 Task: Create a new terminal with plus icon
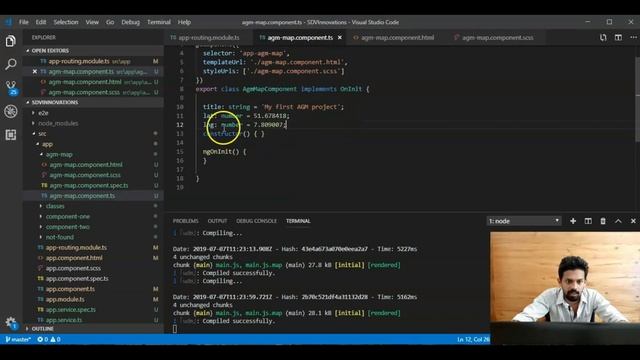tap(573, 221)
